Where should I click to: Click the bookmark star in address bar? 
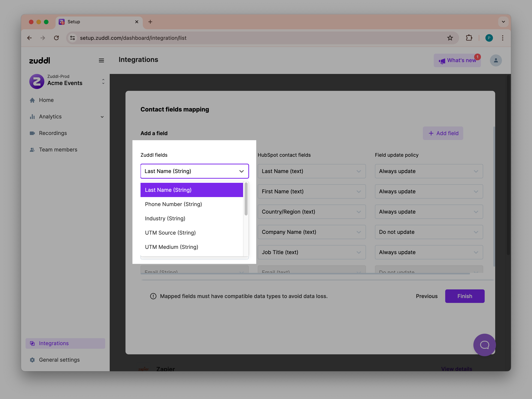[x=450, y=38]
